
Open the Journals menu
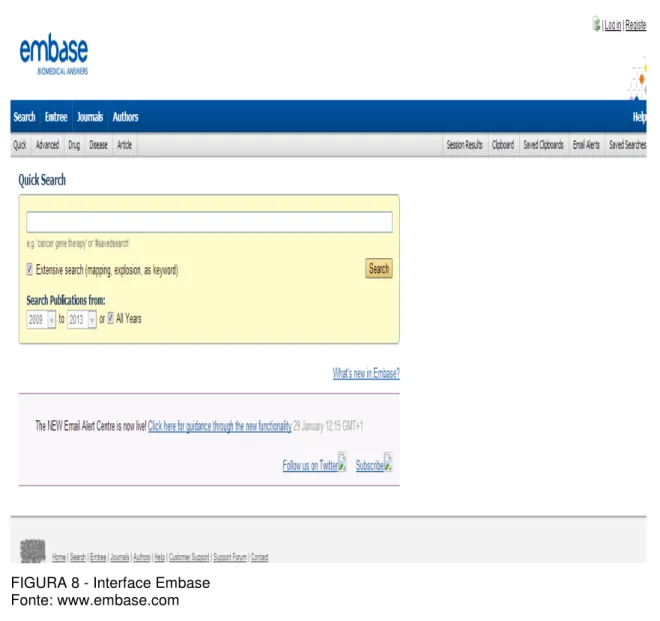click(x=90, y=117)
